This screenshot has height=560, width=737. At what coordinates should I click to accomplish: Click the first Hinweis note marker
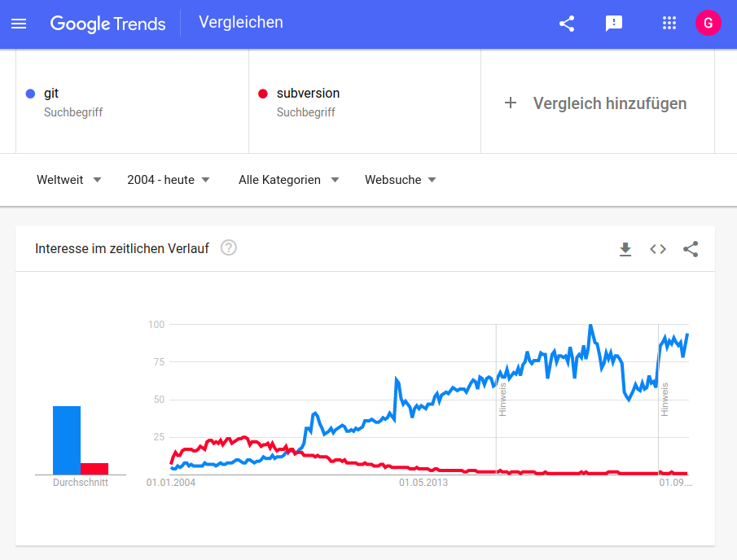502,399
